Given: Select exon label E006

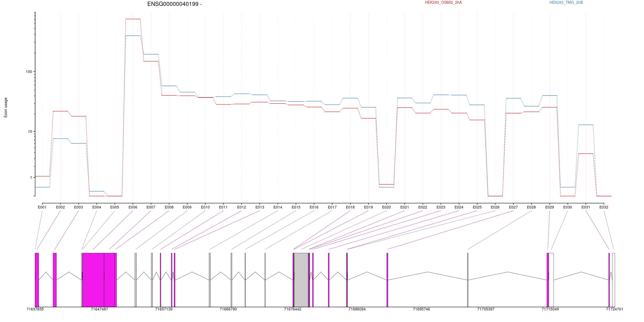Looking at the screenshot, I should (x=133, y=207).
